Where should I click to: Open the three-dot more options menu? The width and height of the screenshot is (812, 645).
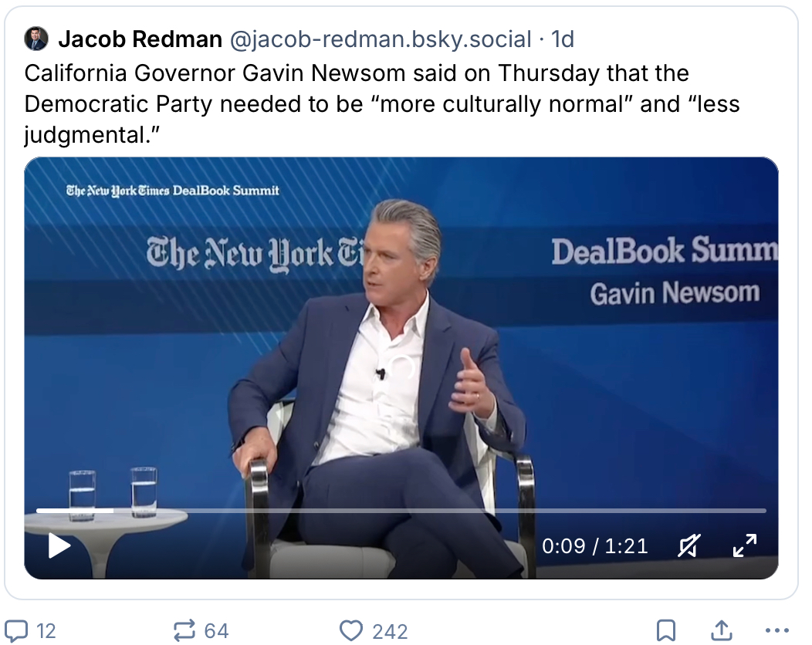(776, 631)
